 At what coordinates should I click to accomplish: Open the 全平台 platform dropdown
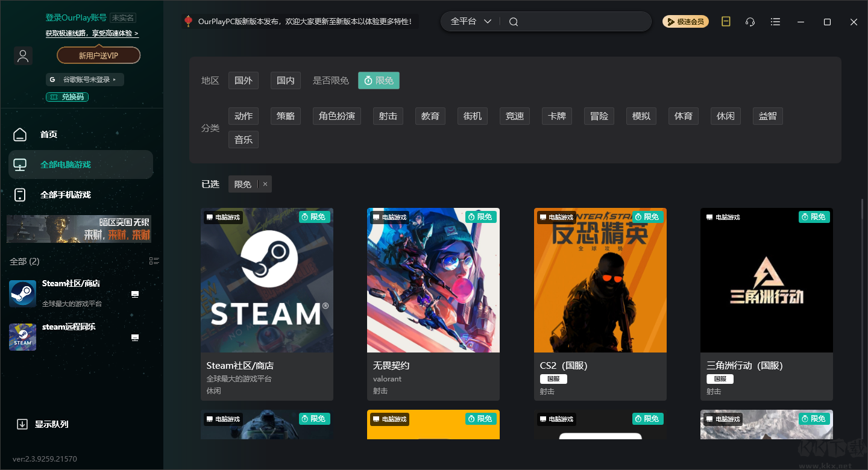tap(471, 22)
